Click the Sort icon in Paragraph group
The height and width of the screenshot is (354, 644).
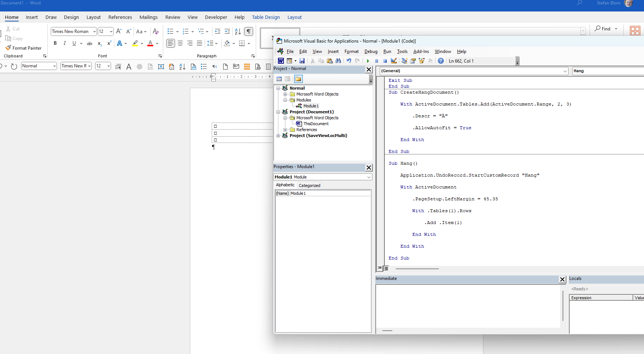click(x=238, y=31)
